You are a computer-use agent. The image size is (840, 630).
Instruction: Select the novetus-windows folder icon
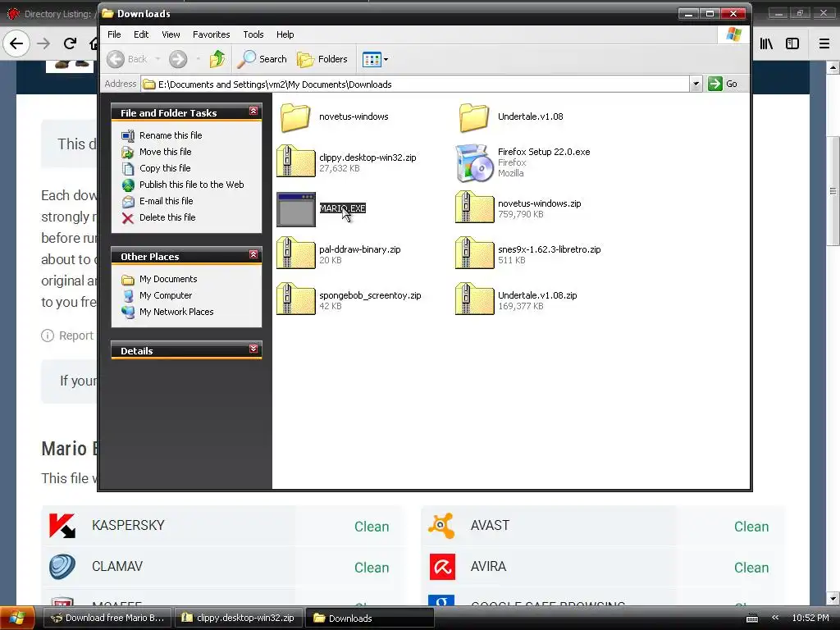click(295, 117)
